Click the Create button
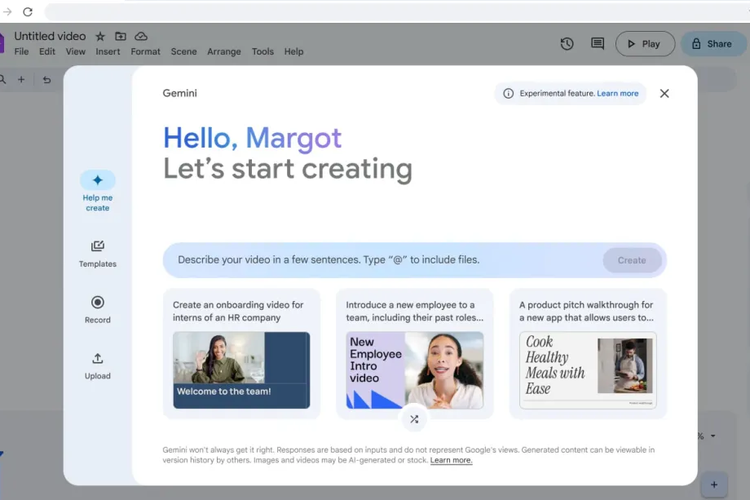 (x=632, y=260)
